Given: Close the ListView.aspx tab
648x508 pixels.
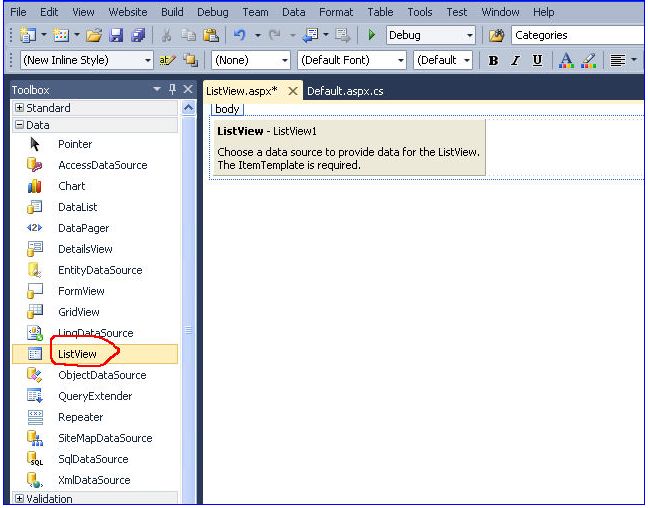Looking at the screenshot, I should click(x=293, y=91).
